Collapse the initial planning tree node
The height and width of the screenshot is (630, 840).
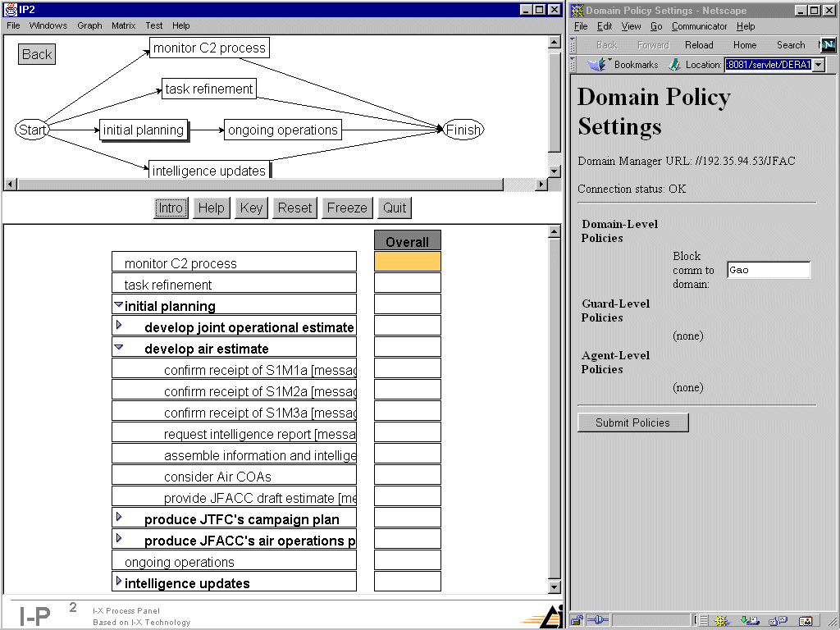click(x=119, y=305)
